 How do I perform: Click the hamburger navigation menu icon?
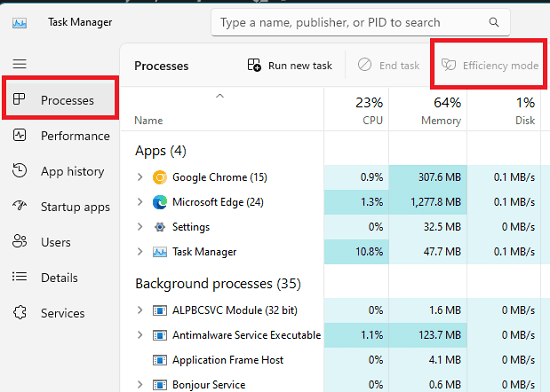[20, 64]
